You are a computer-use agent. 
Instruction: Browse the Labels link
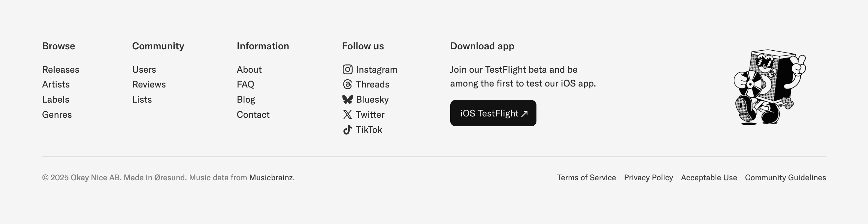[56, 100]
